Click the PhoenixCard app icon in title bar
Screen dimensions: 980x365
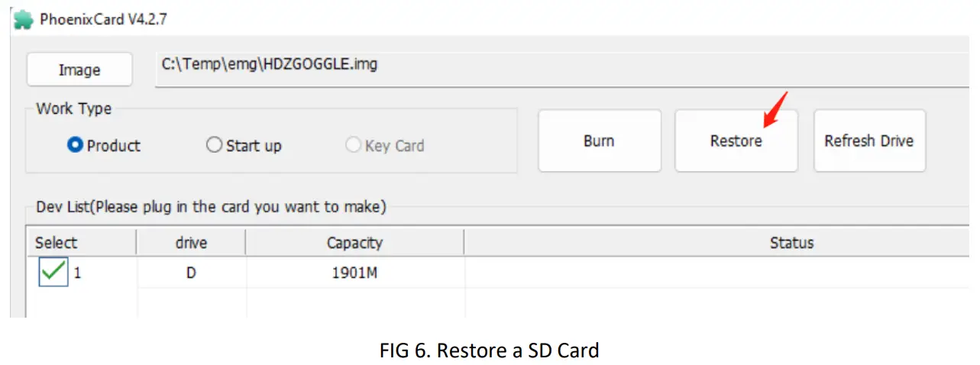pyautogui.click(x=24, y=20)
